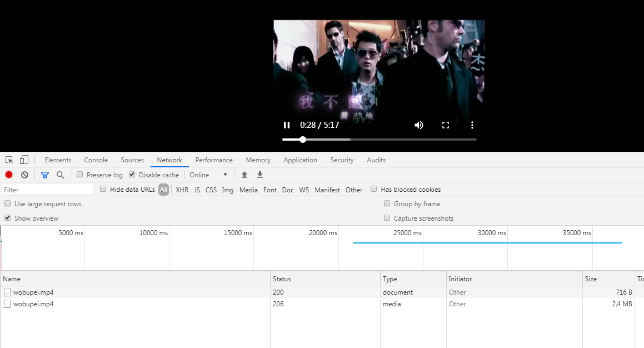Enter fullscreen mode on video
The image size is (644, 348).
(446, 125)
